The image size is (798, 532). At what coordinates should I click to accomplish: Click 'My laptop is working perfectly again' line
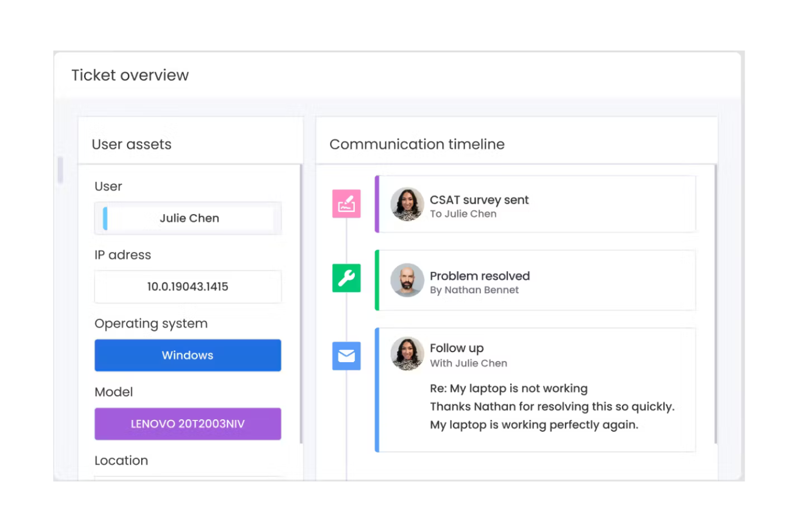pos(534,425)
